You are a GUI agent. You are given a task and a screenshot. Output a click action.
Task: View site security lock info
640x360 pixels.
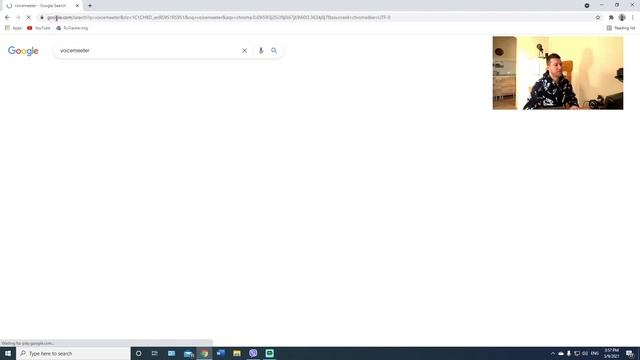42,18
